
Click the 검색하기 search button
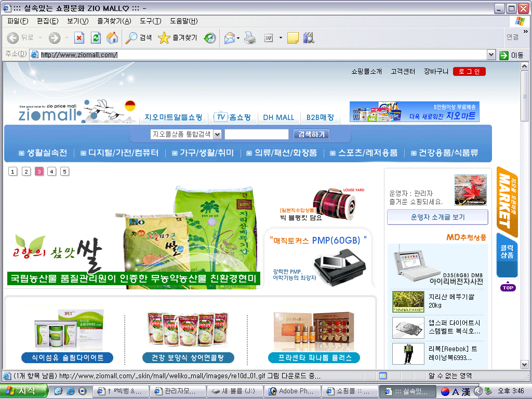pos(311,135)
